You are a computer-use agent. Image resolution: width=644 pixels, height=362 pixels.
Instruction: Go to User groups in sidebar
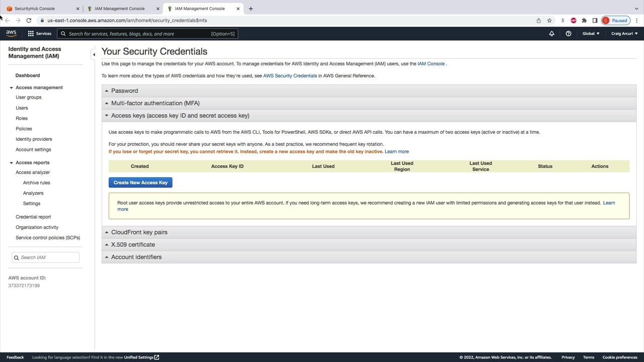29,98
